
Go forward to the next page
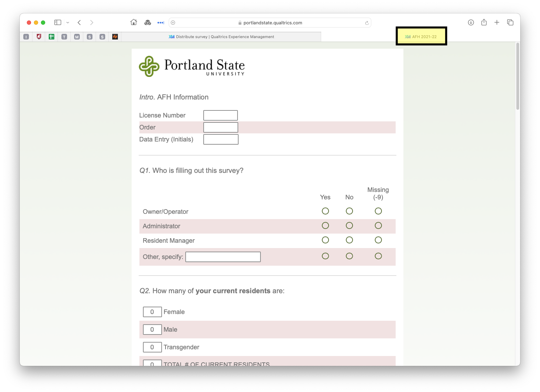(x=92, y=23)
